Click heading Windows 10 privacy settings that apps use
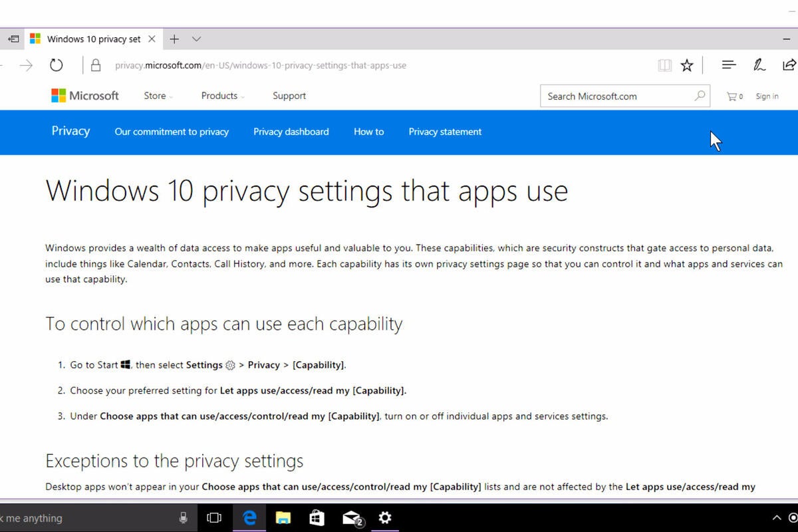The width and height of the screenshot is (798, 532). click(307, 191)
